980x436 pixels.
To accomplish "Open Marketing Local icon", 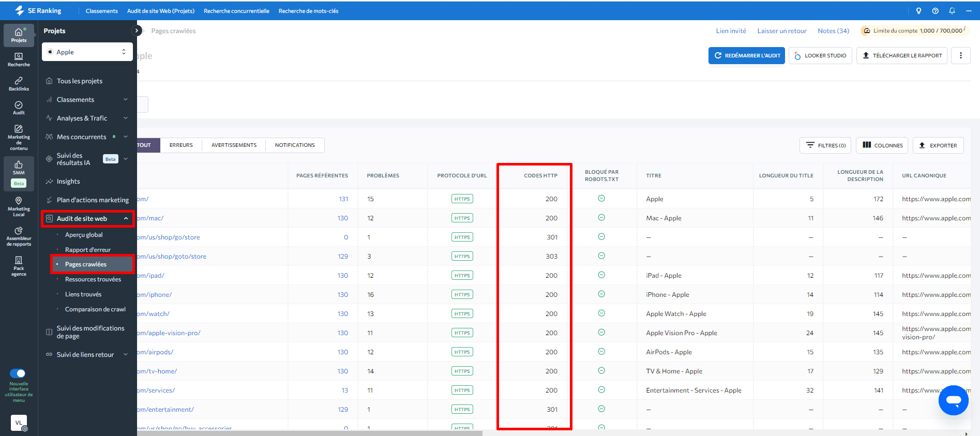I will [19, 206].
